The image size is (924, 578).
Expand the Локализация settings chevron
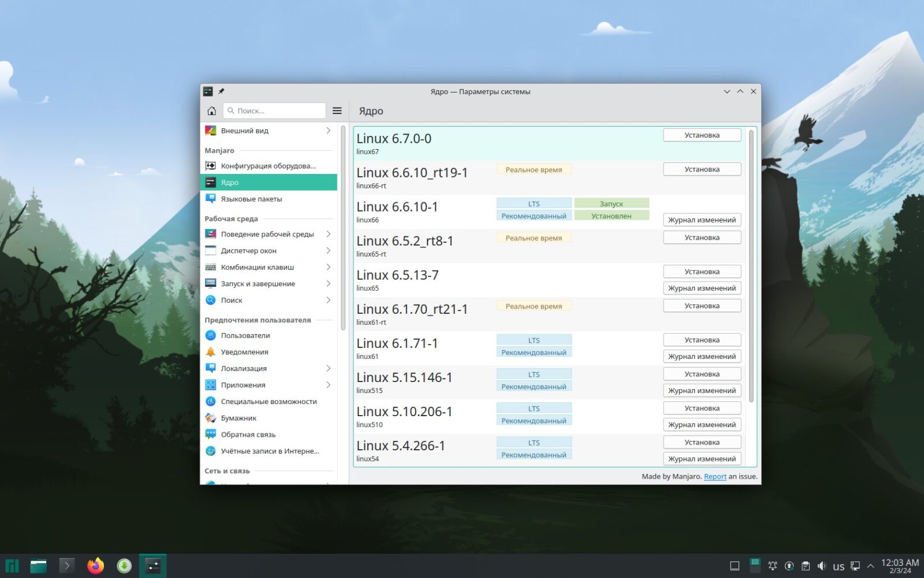(329, 368)
